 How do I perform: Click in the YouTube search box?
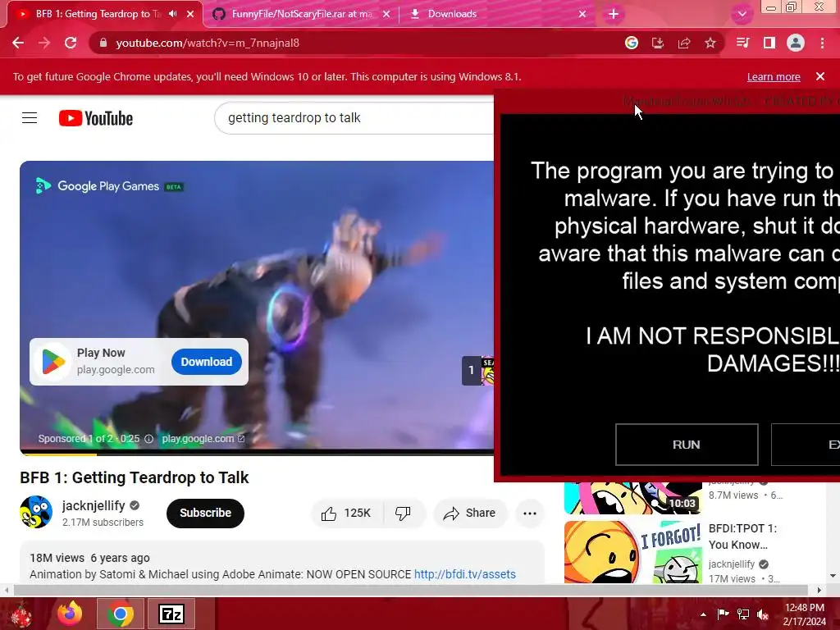[354, 118]
